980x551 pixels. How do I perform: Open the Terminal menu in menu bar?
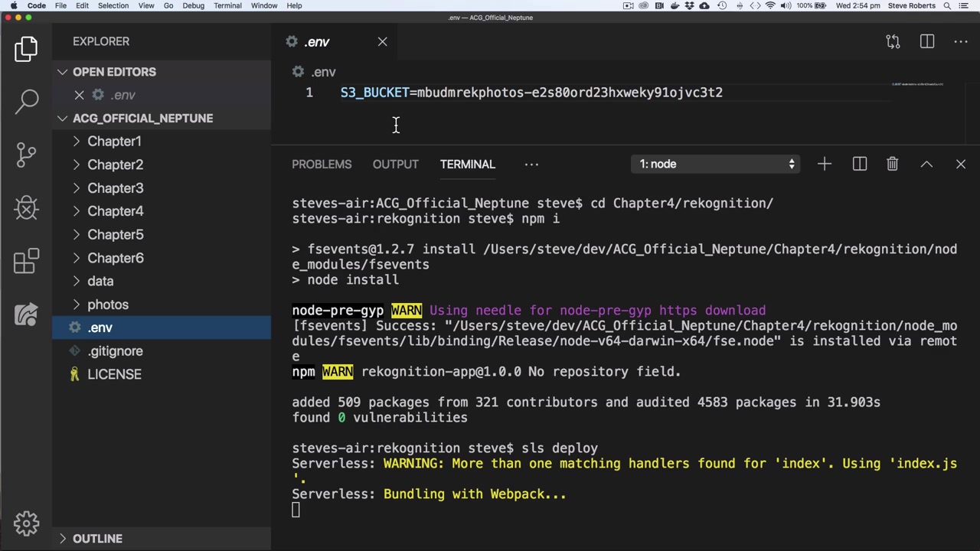227,5
